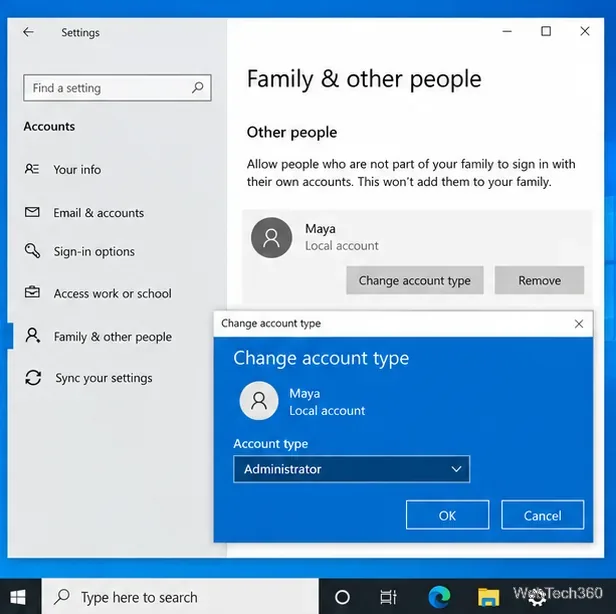Viewport: 616px width, 614px height.
Task: Click the Account type label in dialog
Action: [271, 444]
